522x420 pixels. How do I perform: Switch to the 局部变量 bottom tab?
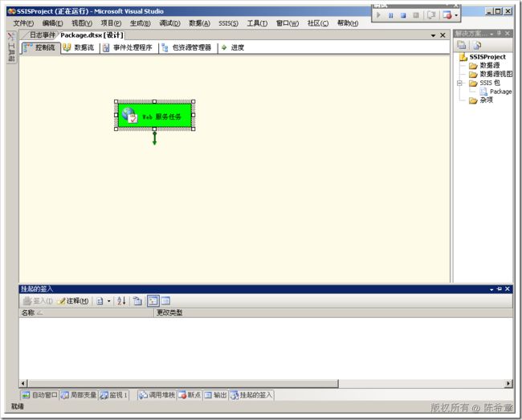tap(79, 395)
